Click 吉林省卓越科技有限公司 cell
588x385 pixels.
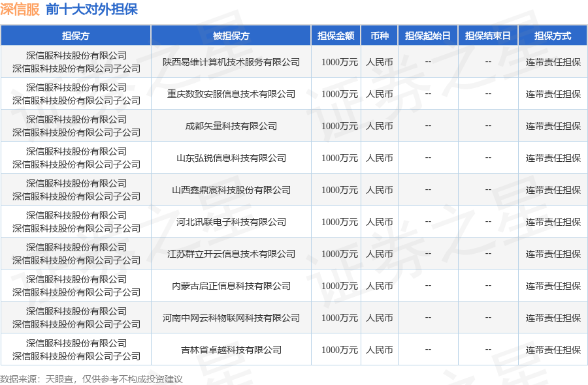231,349
